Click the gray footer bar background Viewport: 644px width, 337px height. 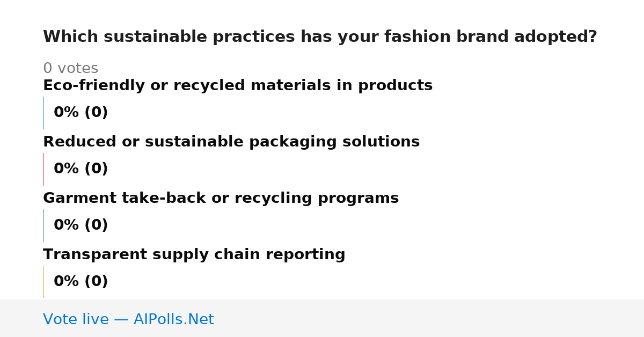[429, 318]
